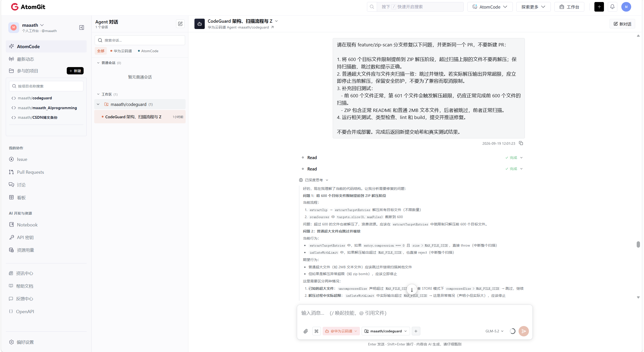Viewport: 644px width, 352px height.
Task: Click the chat vertical scrollbar thumb
Action: point(638,244)
